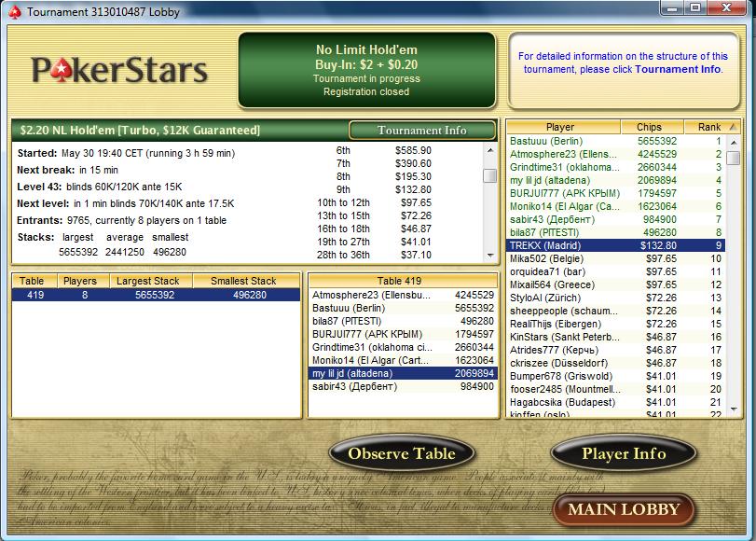The width and height of the screenshot is (756, 541).
Task: Click player ranking scrollbar thumb
Action: 734,158
